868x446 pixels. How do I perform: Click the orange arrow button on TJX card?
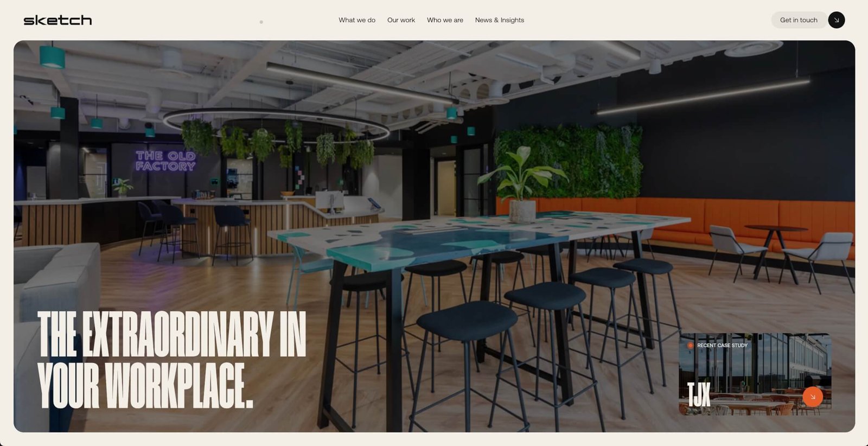tap(813, 397)
